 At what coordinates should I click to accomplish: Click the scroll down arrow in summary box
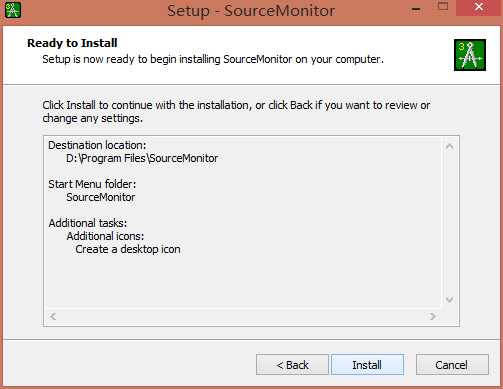click(449, 300)
